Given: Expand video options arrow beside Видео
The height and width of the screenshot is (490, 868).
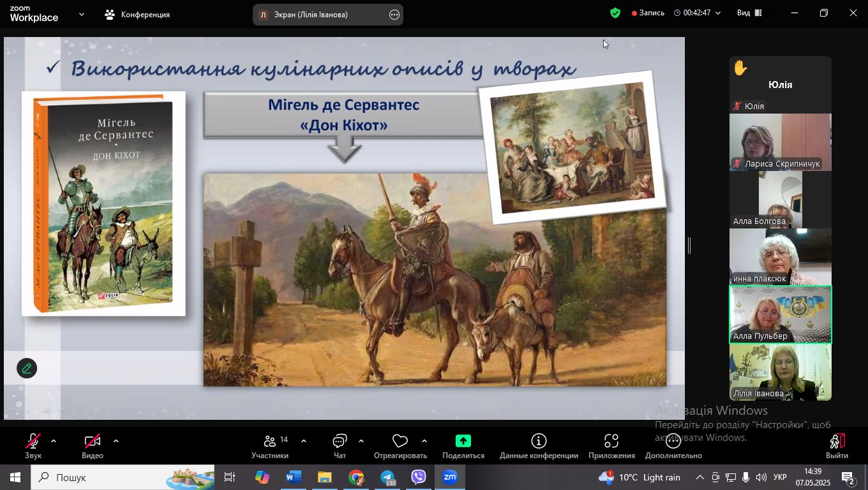Looking at the screenshot, I should pyautogui.click(x=116, y=441).
